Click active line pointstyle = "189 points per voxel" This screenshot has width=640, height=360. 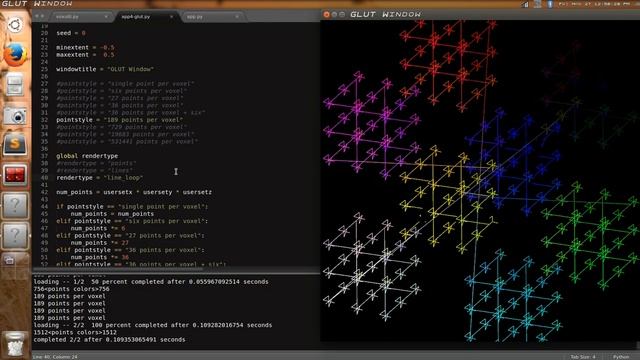pyautogui.click(x=120, y=120)
